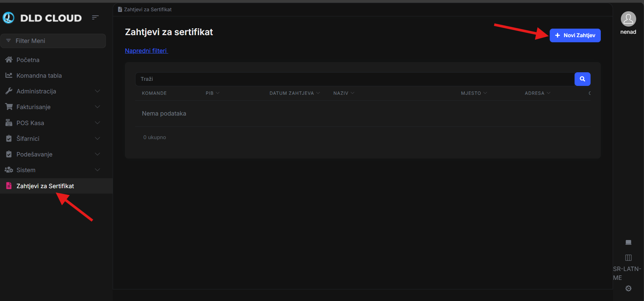
Task: Open Napredni filteri link
Action: (x=146, y=51)
